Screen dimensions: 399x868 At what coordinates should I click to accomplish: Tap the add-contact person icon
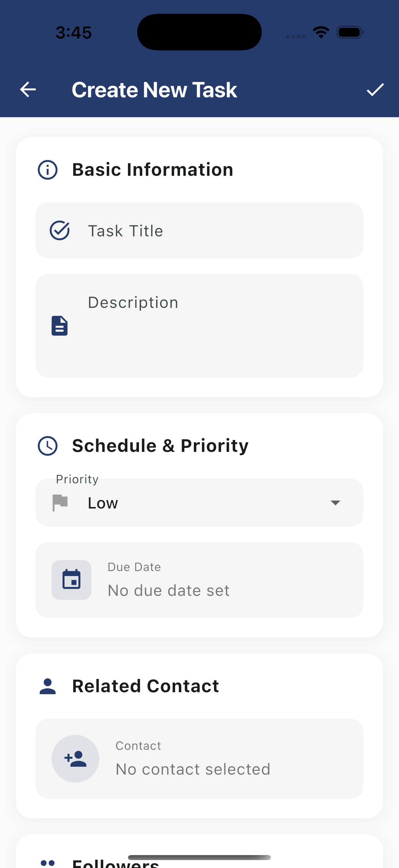75,758
